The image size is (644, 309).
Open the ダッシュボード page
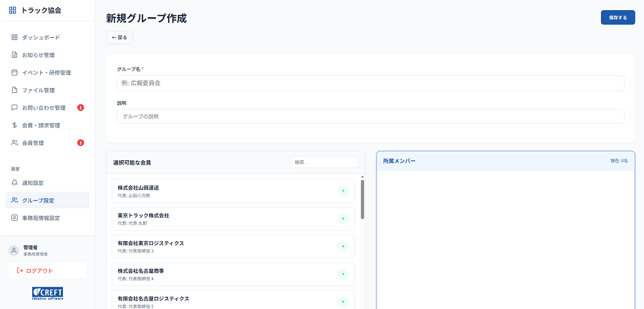[x=41, y=37]
